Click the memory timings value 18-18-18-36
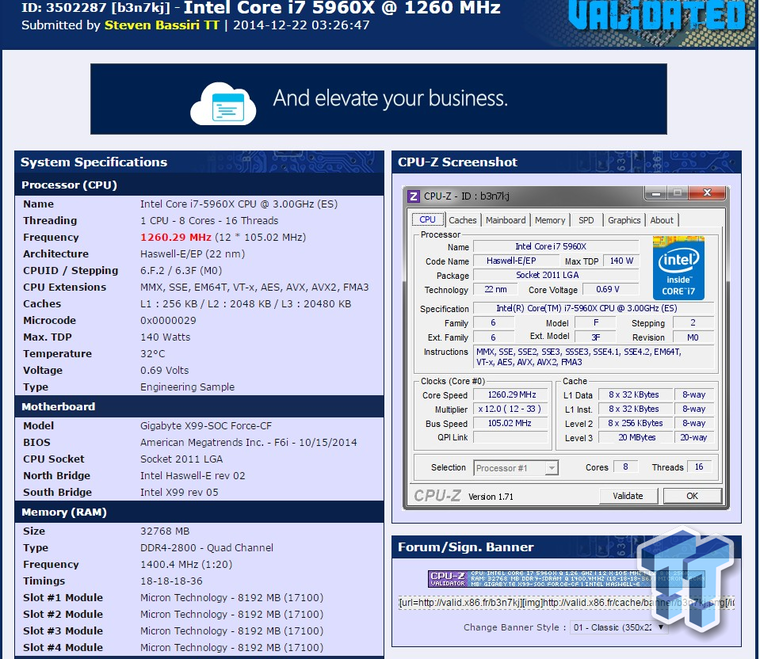This screenshot has height=659, width=760. [172, 581]
